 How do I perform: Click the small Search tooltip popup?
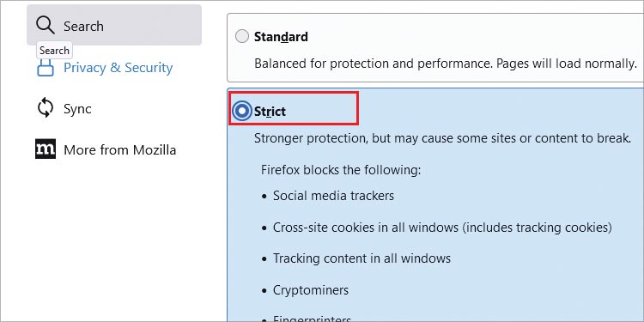click(54, 51)
